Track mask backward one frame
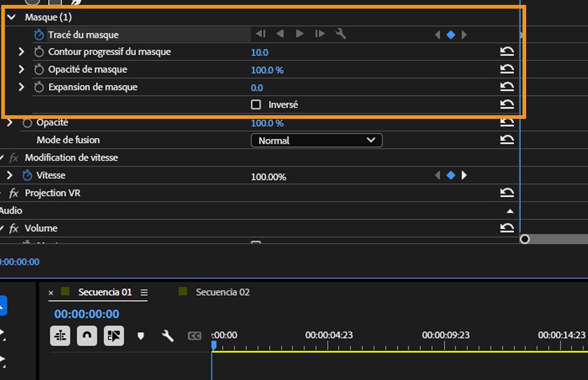 point(261,34)
